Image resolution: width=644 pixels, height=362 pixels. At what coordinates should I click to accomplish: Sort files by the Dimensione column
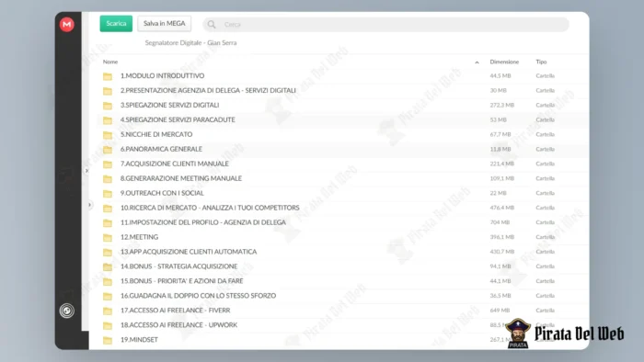click(x=504, y=62)
